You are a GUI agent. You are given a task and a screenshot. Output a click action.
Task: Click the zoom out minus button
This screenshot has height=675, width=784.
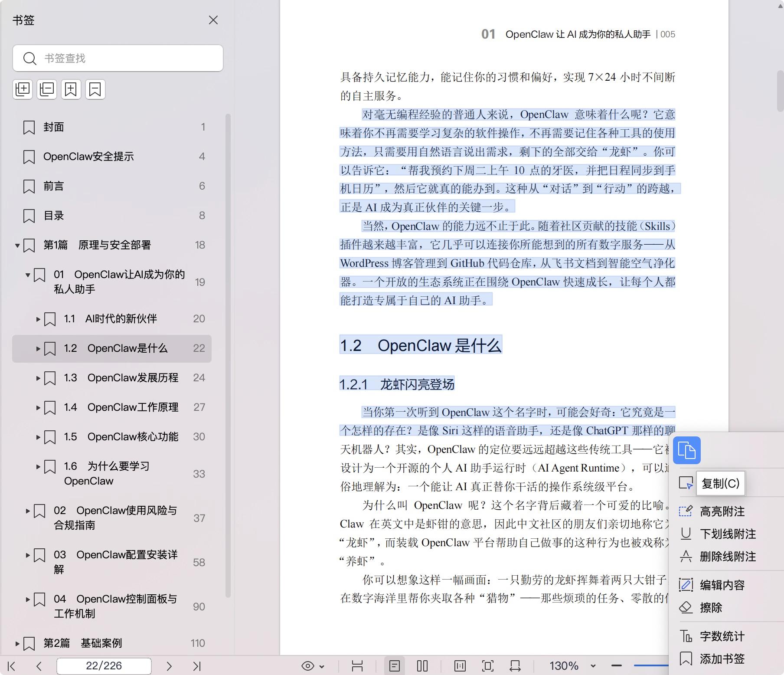[x=617, y=666]
